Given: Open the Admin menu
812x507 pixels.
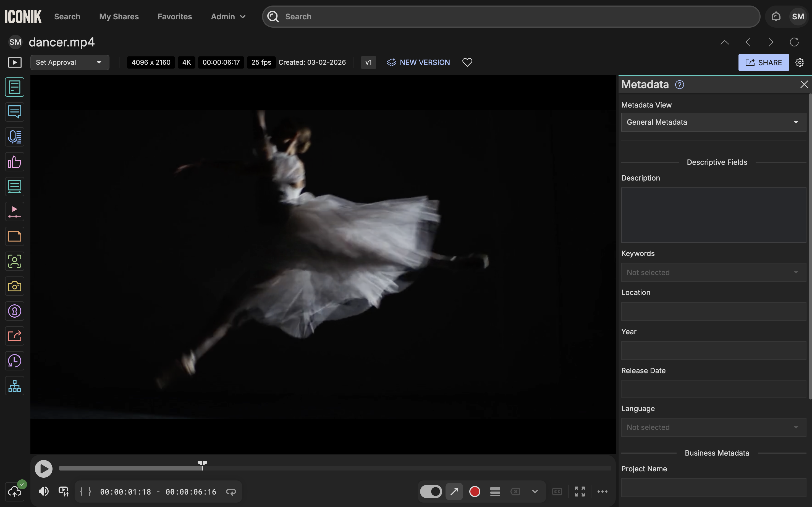Looking at the screenshot, I should 228,16.
